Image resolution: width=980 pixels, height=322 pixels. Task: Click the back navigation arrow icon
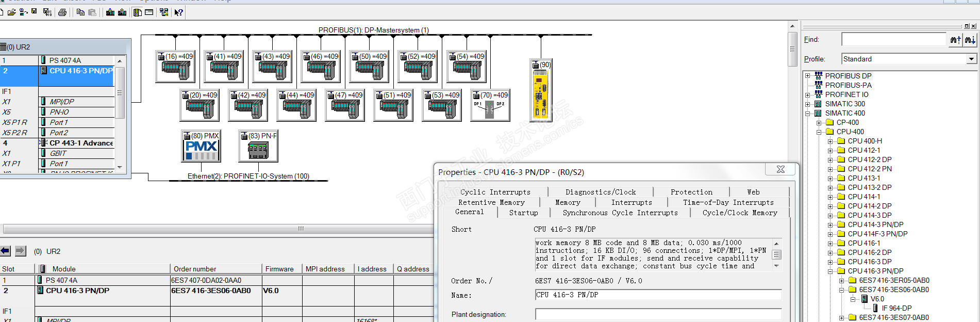(x=5, y=251)
